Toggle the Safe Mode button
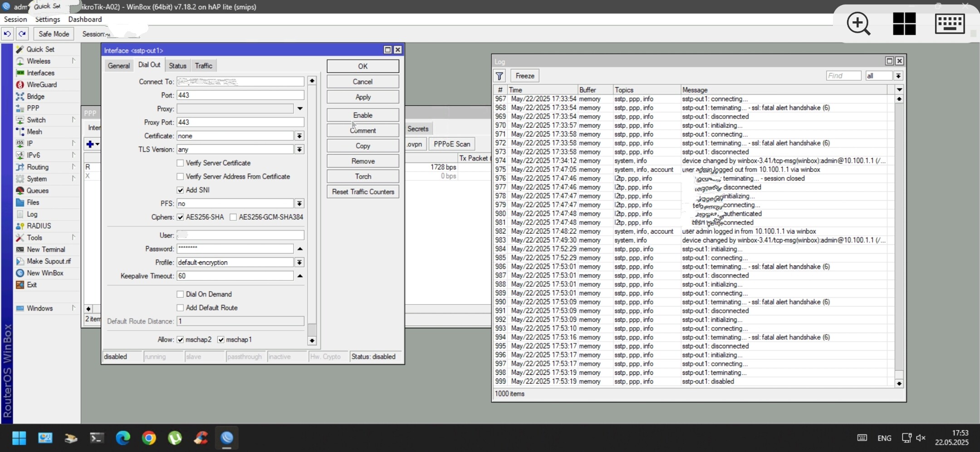 click(x=54, y=34)
